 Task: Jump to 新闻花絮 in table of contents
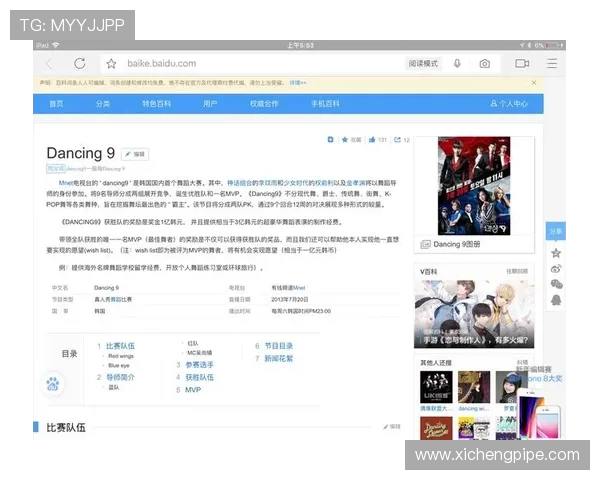tap(279, 359)
